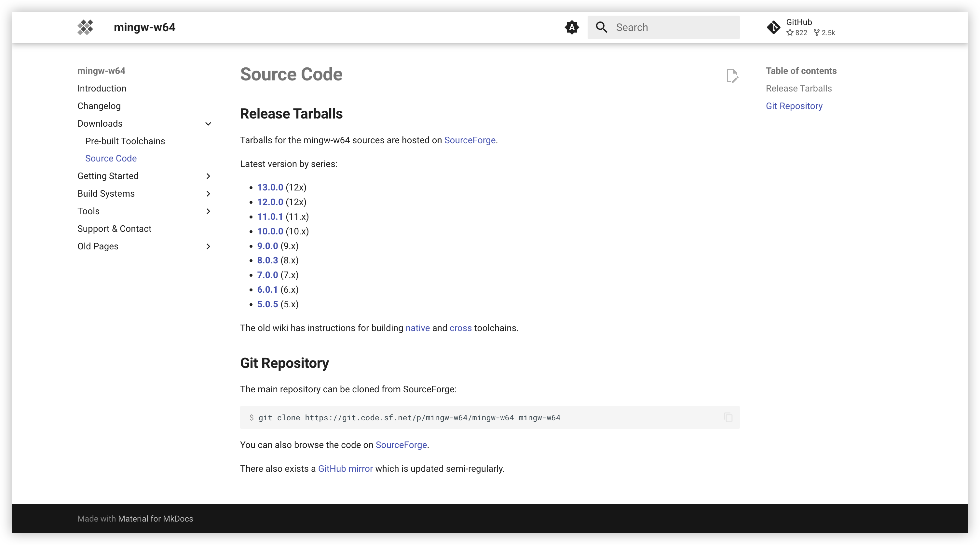
Task: Go to the Changelog page
Action: coord(99,106)
